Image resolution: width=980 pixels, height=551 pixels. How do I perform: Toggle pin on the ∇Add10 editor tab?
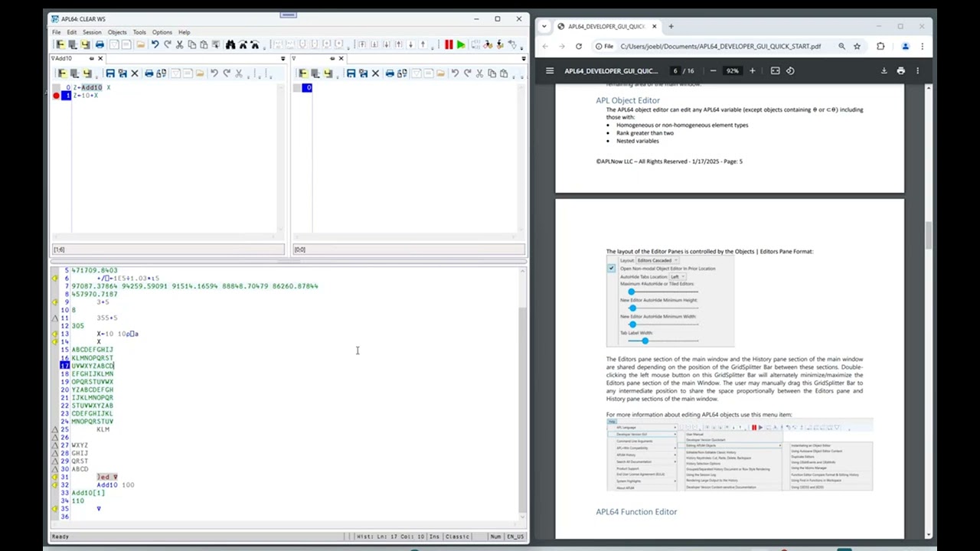(91, 58)
